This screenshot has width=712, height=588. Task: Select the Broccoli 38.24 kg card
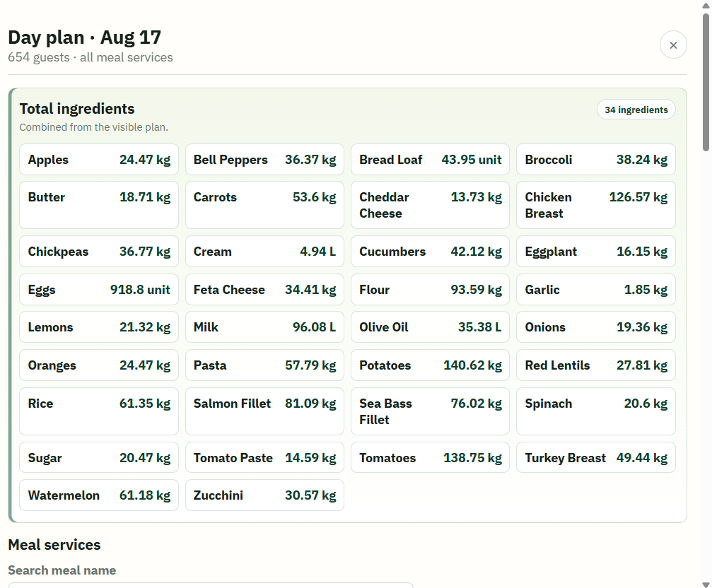click(x=596, y=160)
